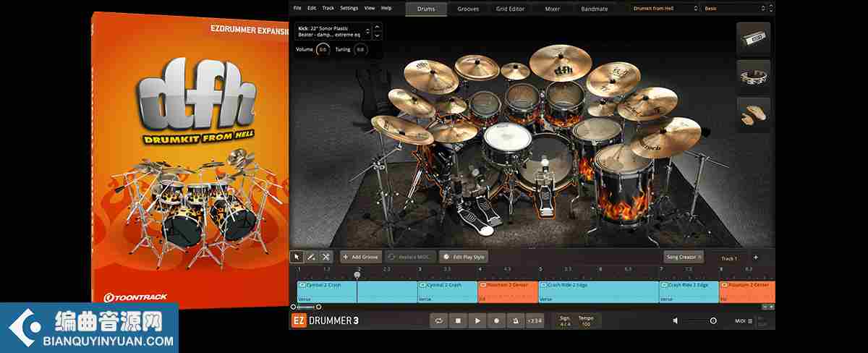868x353 pixels.
Task: Click the kick selector up arrow
Action: coord(377,27)
